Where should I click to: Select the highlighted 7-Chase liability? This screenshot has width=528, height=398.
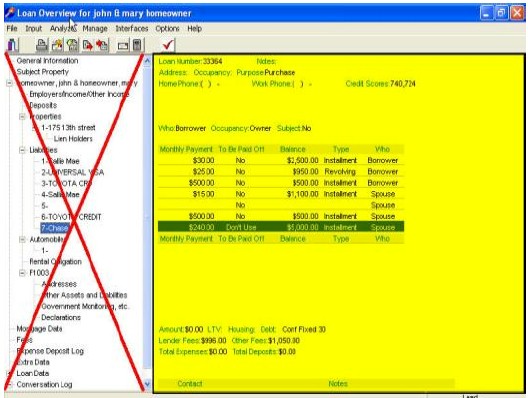pyautogui.click(x=55, y=228)
